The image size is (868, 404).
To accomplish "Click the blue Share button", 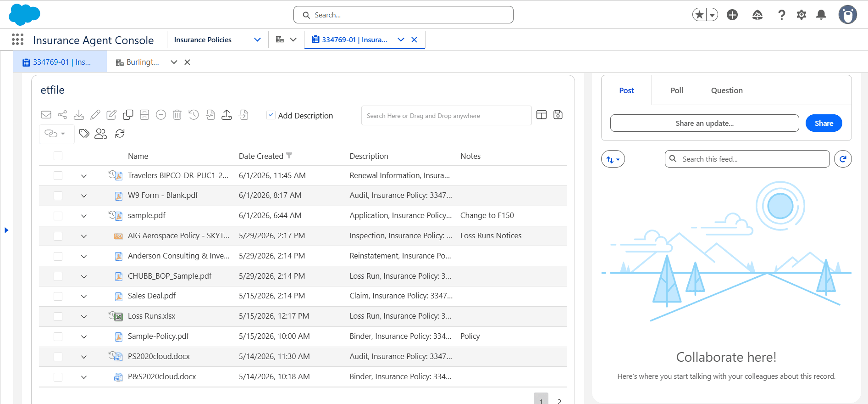I will (x=824, y=123).
